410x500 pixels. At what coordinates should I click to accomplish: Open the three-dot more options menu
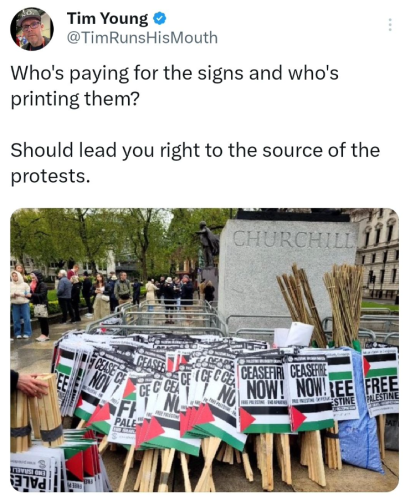(x=390, y=25)
